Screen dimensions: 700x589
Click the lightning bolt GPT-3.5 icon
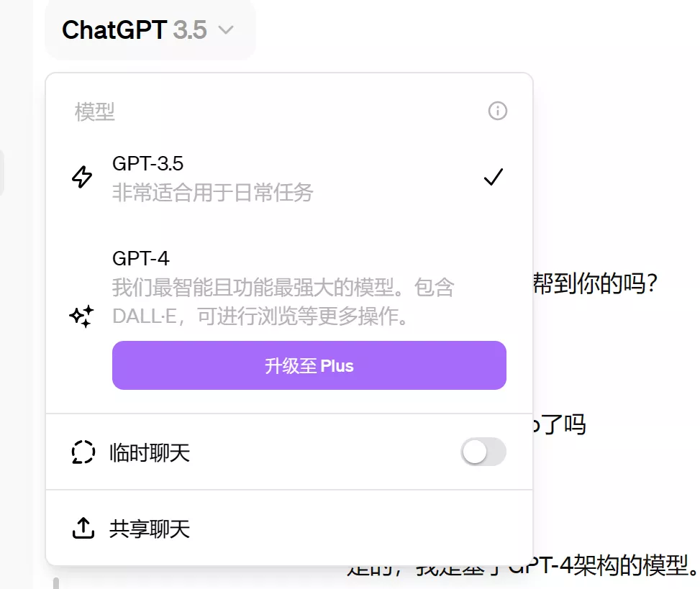[82, 177]
